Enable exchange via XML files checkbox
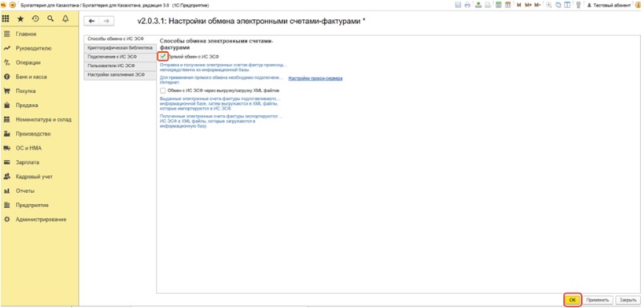 coord(163,90)
